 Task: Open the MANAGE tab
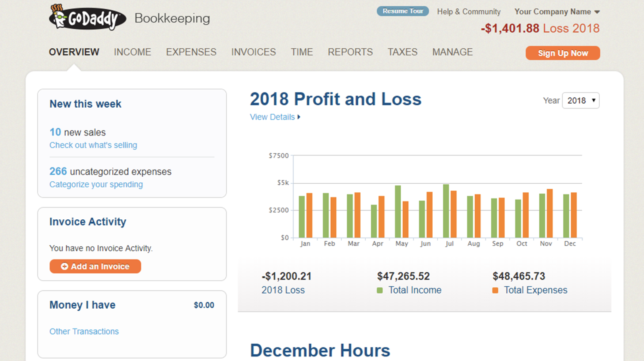pyautogui.click(x=452, y=52)
